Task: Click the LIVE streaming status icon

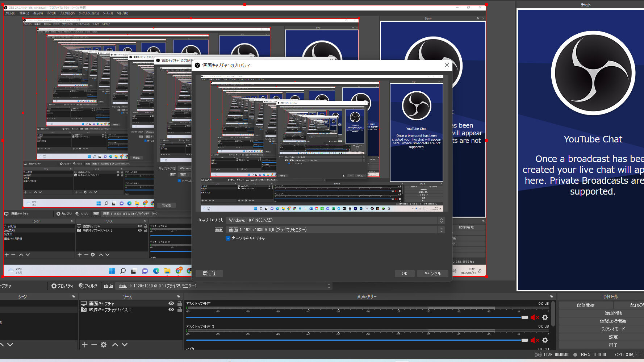Action: (538, 355)
